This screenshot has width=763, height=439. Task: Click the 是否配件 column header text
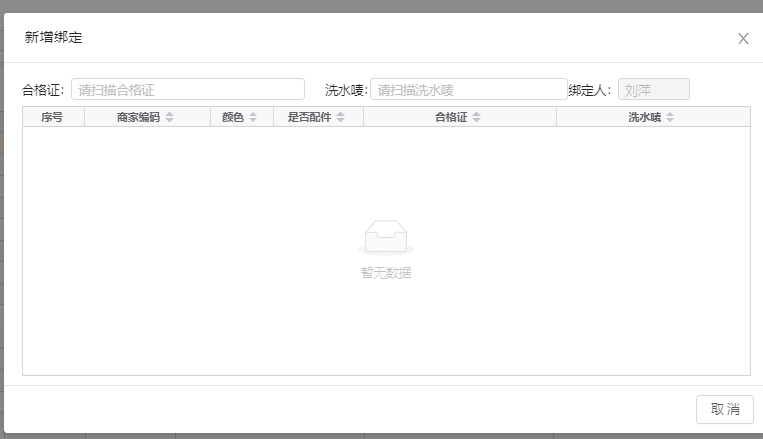click(309, 117)
